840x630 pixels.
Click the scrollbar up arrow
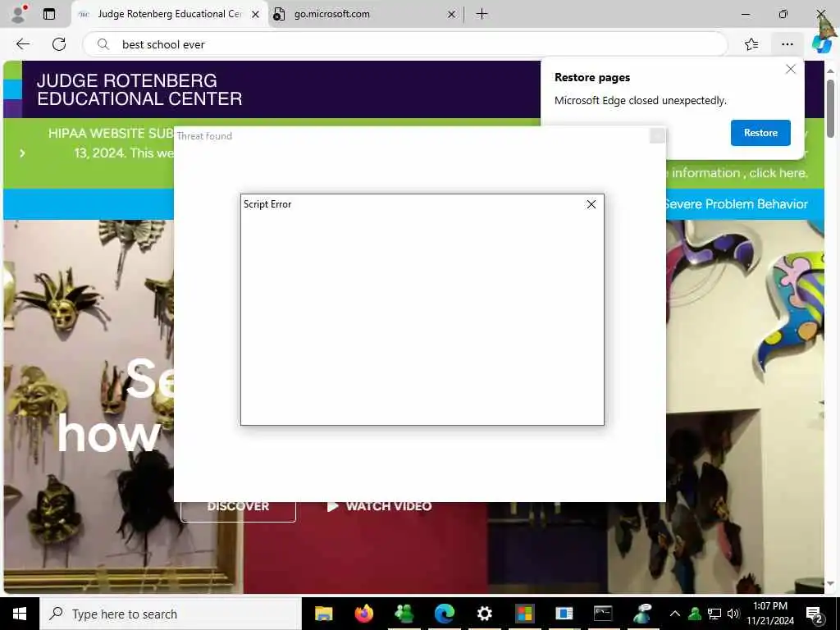831,71
